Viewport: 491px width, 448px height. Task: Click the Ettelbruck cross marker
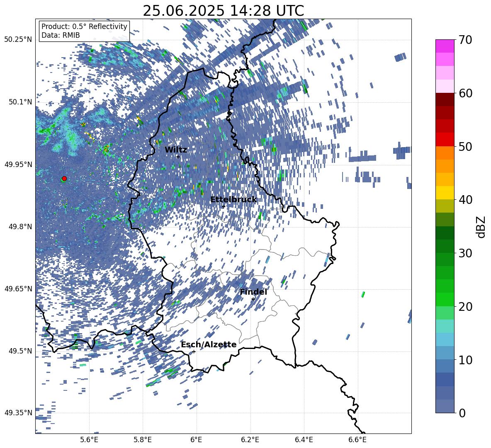pos(224,206)
